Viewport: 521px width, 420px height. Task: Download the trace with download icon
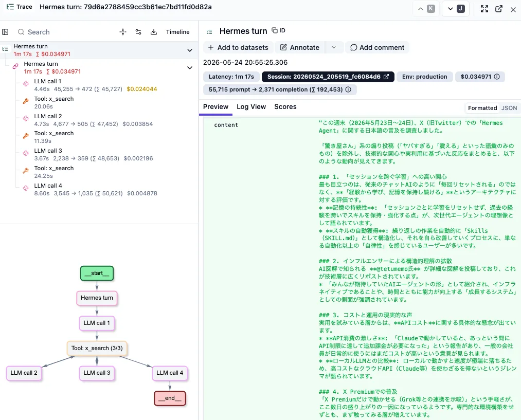click(x=153, y=32)
